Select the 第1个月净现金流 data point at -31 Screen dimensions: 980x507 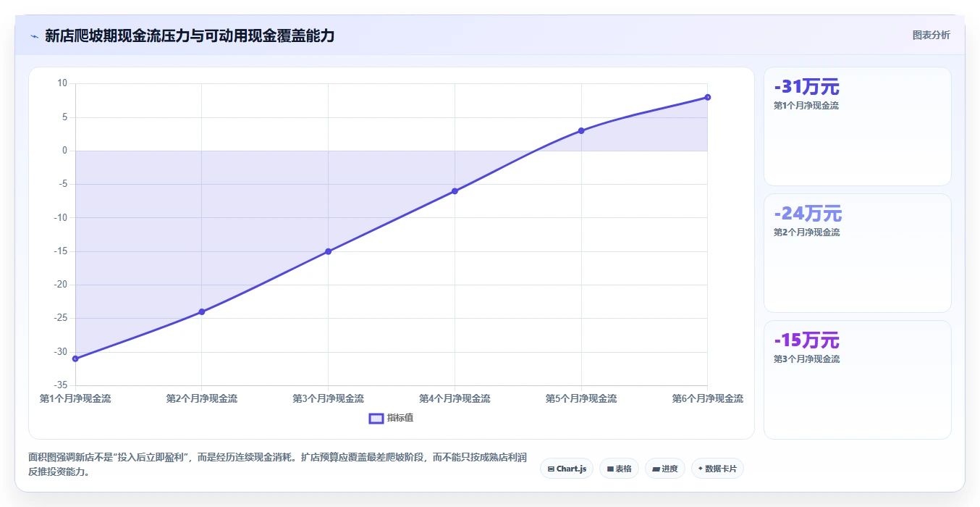pyautogui.click(x=75, y=359)
